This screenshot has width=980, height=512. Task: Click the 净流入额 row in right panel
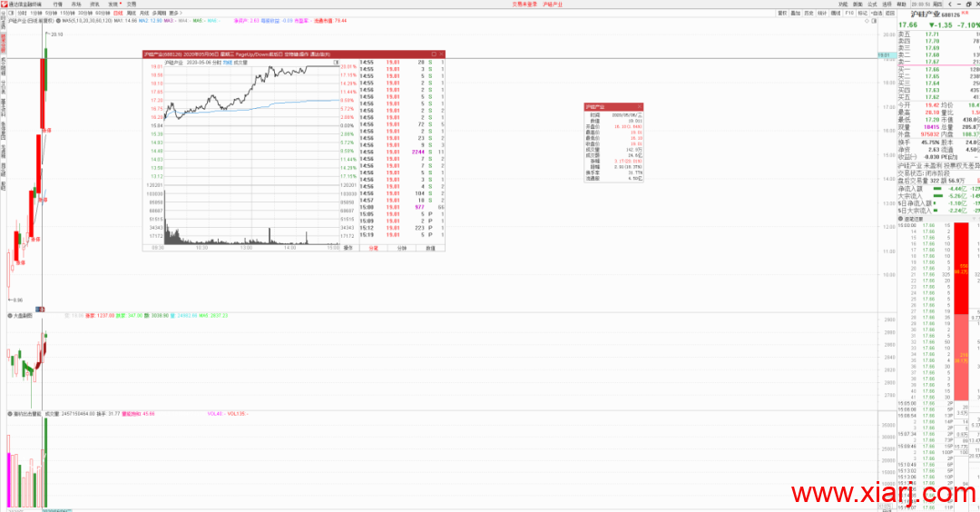938,188
